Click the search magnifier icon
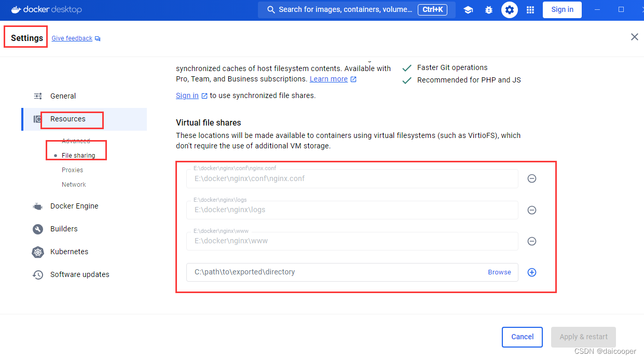This screenshot has width=644, height=360. 271,10
